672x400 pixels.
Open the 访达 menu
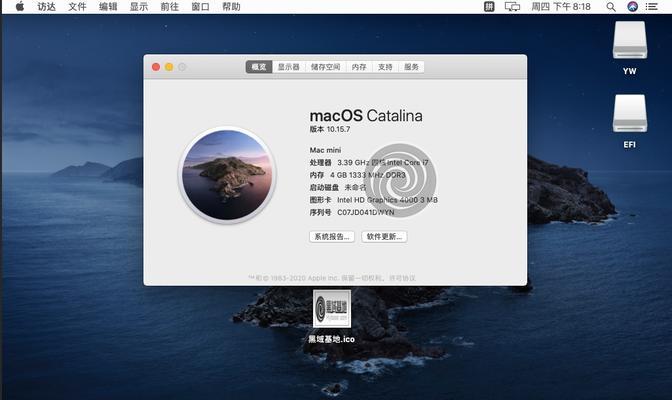point(46,7)
